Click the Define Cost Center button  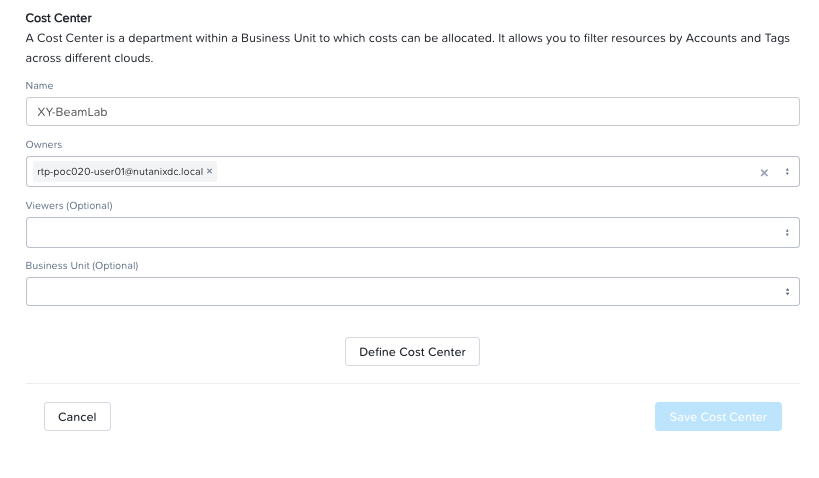coord(412,352)
